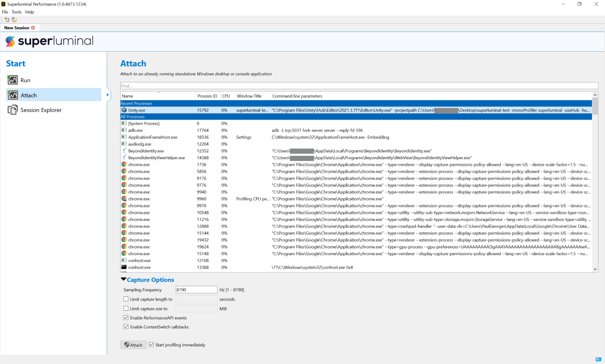Select the Run icon in Start panel
This screenshot has height=364, width=605.
coord(12,80)
